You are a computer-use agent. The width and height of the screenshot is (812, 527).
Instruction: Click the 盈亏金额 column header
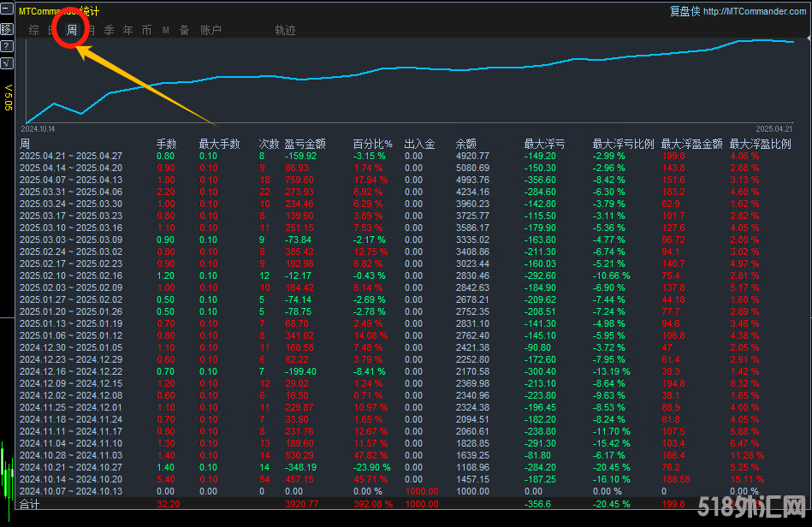[305, 144]
